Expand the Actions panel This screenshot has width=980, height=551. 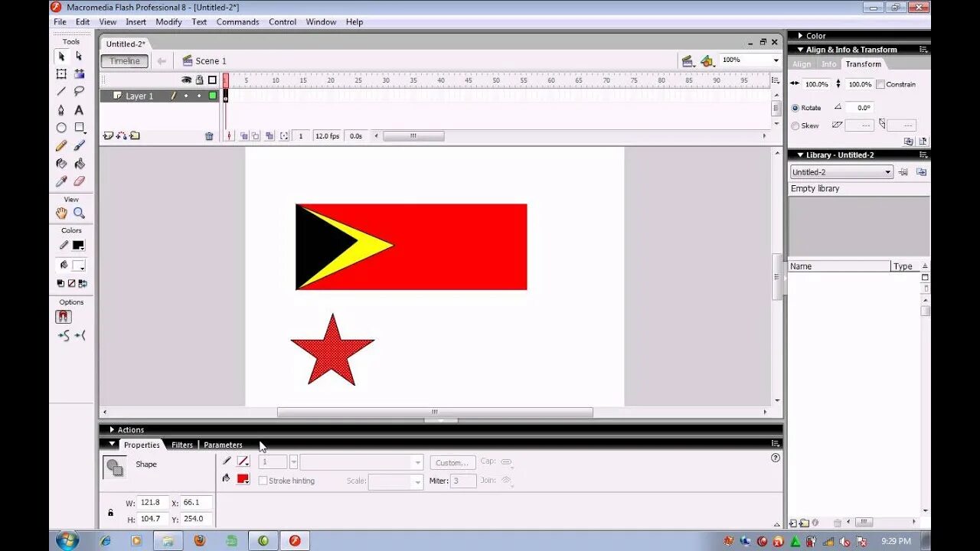click(x=112, y=430)
